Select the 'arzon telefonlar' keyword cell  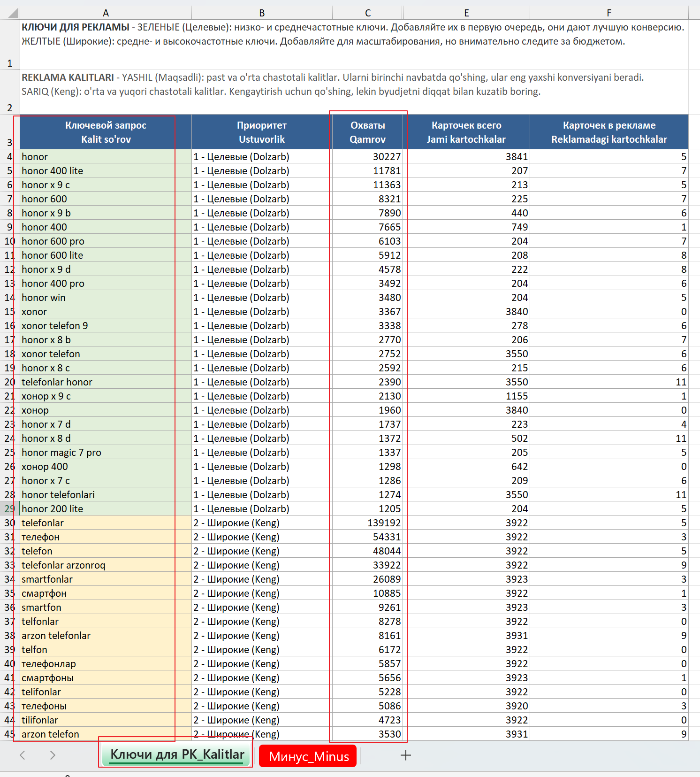point(106,635)
